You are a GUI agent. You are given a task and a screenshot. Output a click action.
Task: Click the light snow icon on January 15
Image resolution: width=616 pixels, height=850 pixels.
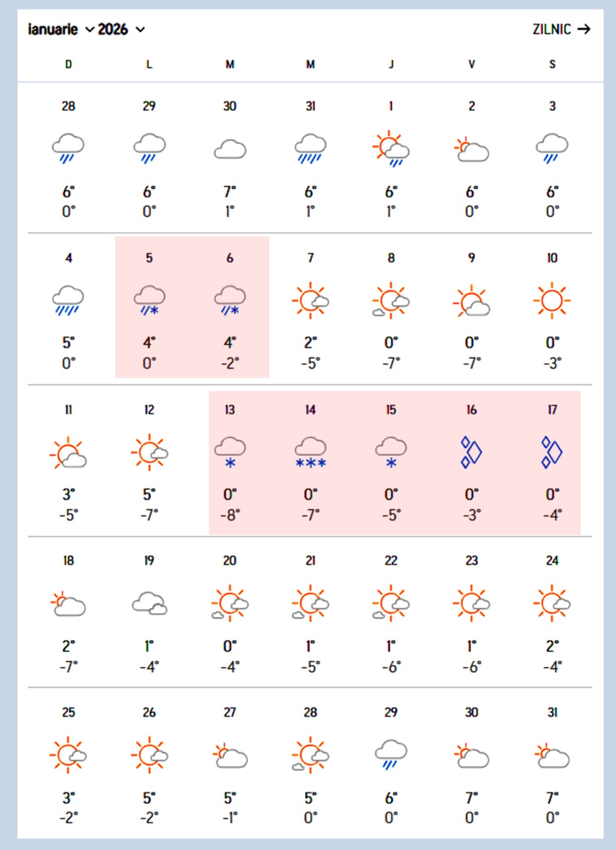click(x=391, y=453)
